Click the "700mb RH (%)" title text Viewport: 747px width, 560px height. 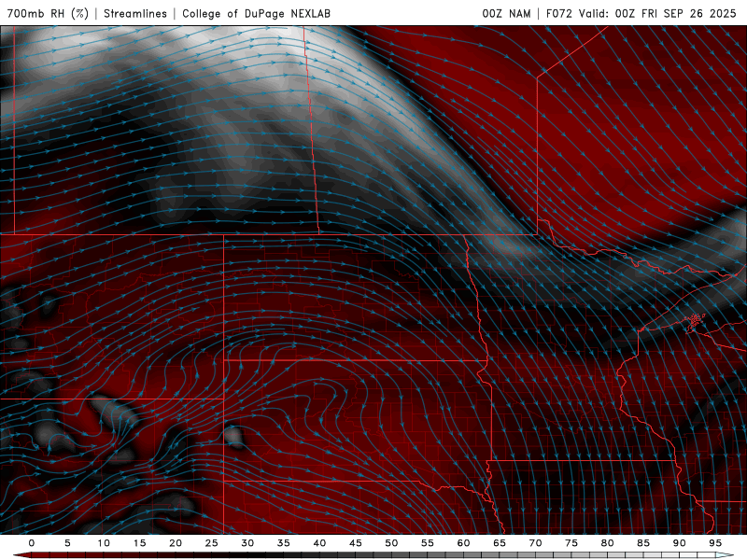[x=48, y=13]
